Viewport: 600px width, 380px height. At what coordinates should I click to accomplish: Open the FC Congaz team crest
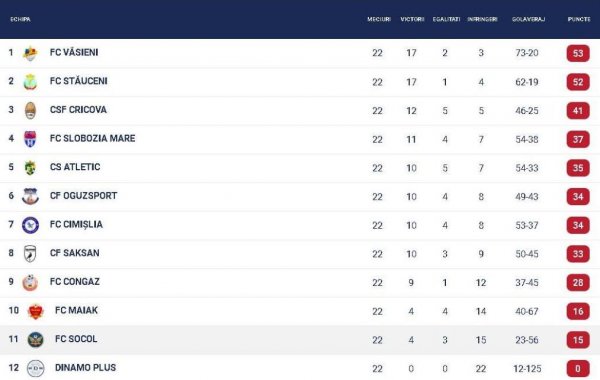point(30,282)
